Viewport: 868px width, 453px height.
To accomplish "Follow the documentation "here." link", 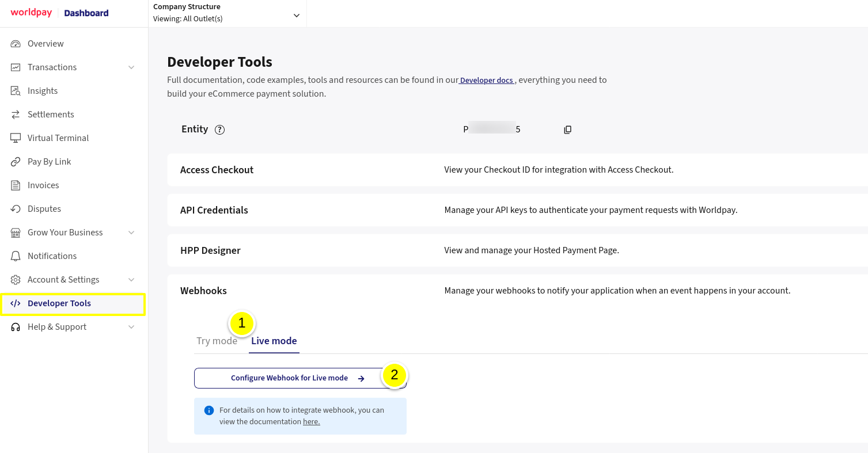I will click(x=311, y=422).
